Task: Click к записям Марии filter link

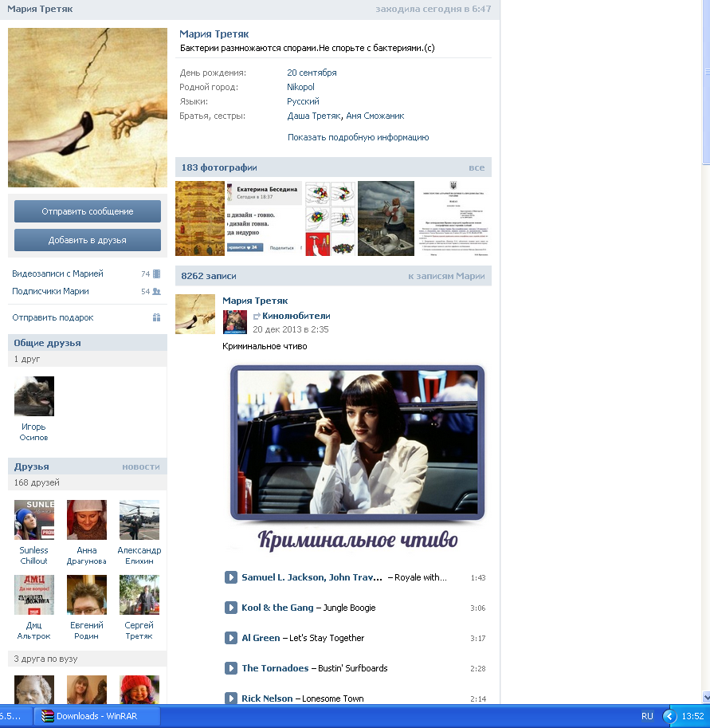Action: click(x=446, y=276)
